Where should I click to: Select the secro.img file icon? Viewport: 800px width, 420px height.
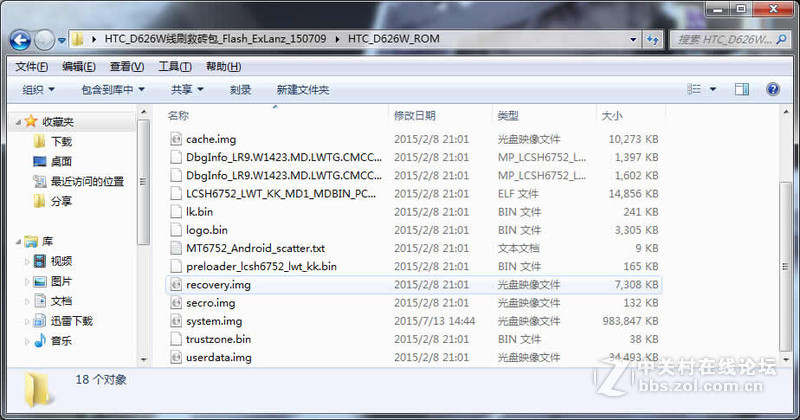click(x=176, y=303)
